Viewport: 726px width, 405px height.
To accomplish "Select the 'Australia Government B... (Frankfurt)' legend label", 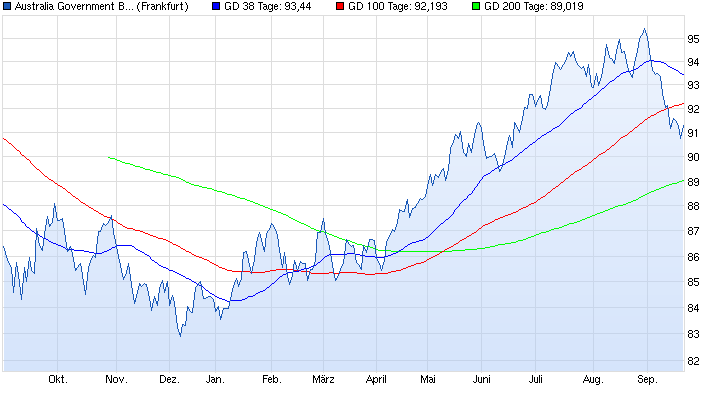I will 103,7.
